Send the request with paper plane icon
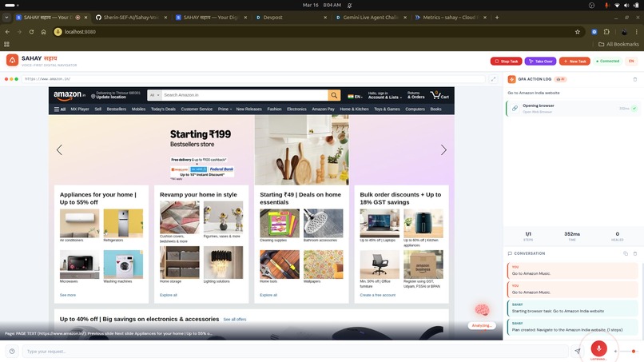This screenshot has width=644, height=362. tap(578, 351)
